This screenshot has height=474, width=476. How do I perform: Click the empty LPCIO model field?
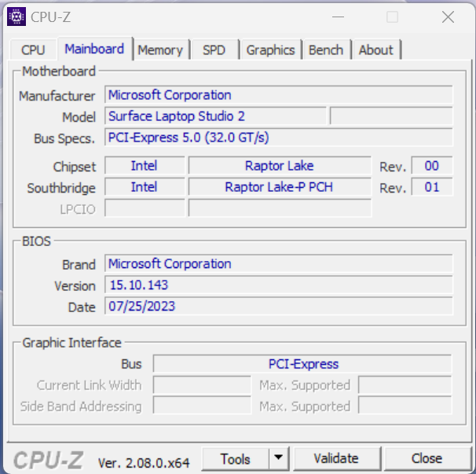tap(280, 208)
